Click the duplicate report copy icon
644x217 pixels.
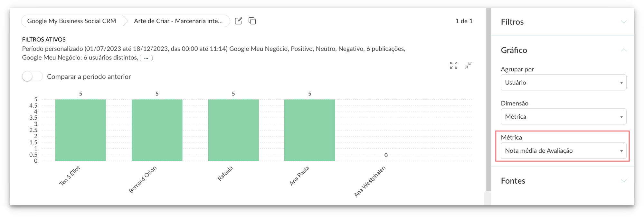[252, 21]
